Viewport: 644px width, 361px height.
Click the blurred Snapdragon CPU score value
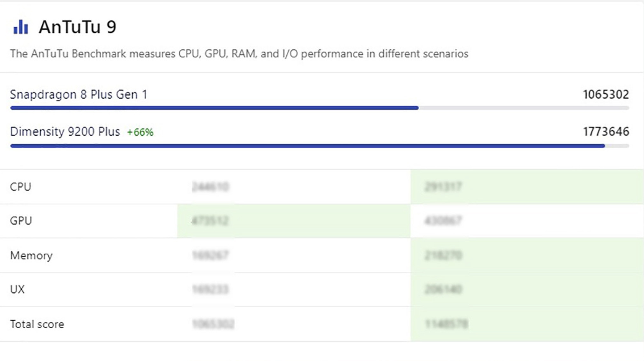(x=210, y=187)
